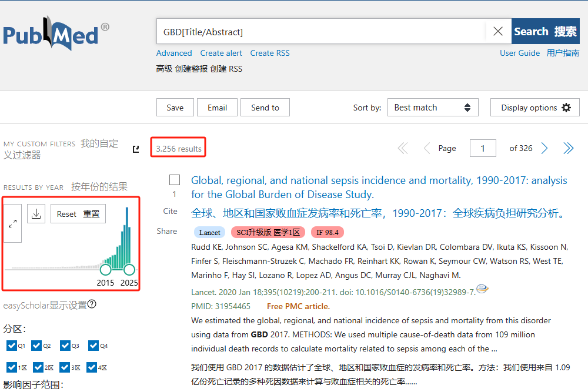Click the 2025 year slider handle
588x392 pixels.
coord(129,269)
